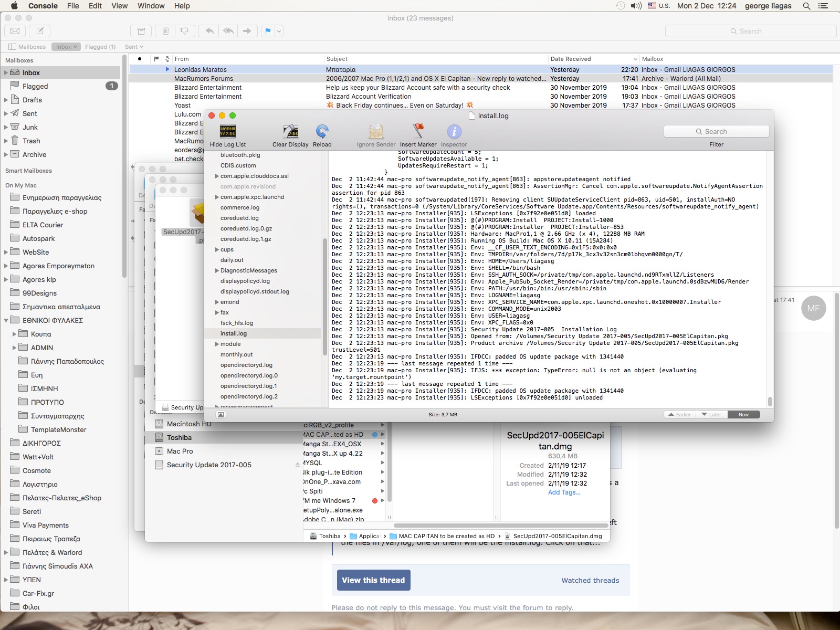
Task: Open Spotlight search in the menu bar
Action: point(806,6)
